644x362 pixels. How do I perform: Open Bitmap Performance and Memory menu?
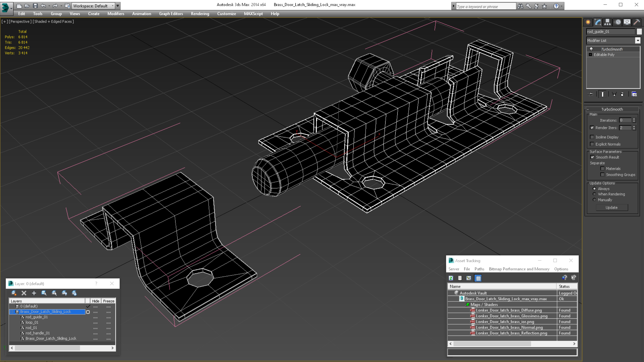click(519, 269)
